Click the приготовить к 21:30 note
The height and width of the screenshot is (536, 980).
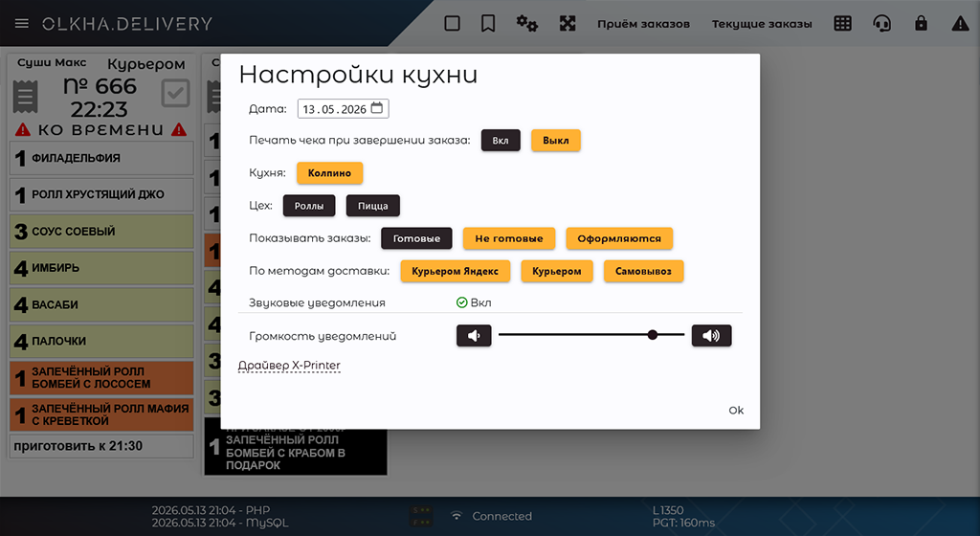point(101,446)
